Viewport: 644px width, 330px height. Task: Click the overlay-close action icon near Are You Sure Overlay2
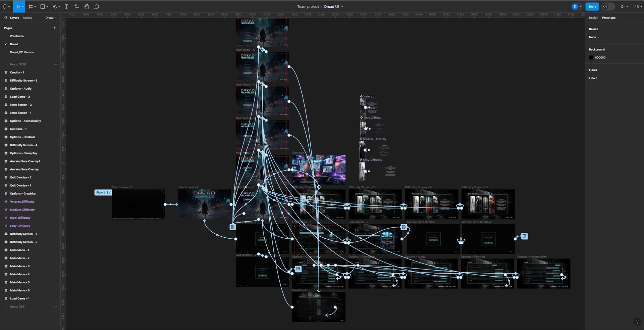(x=524, y=236)
